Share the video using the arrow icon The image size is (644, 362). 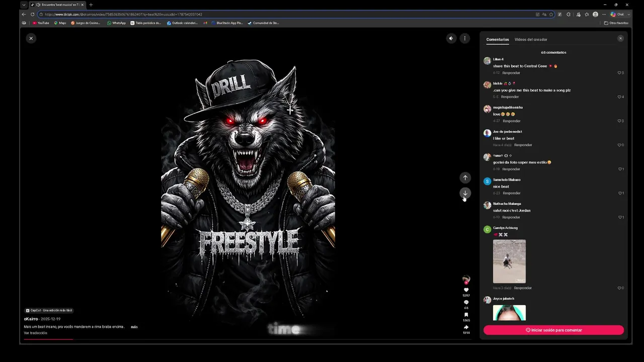(x=466, y=327)
